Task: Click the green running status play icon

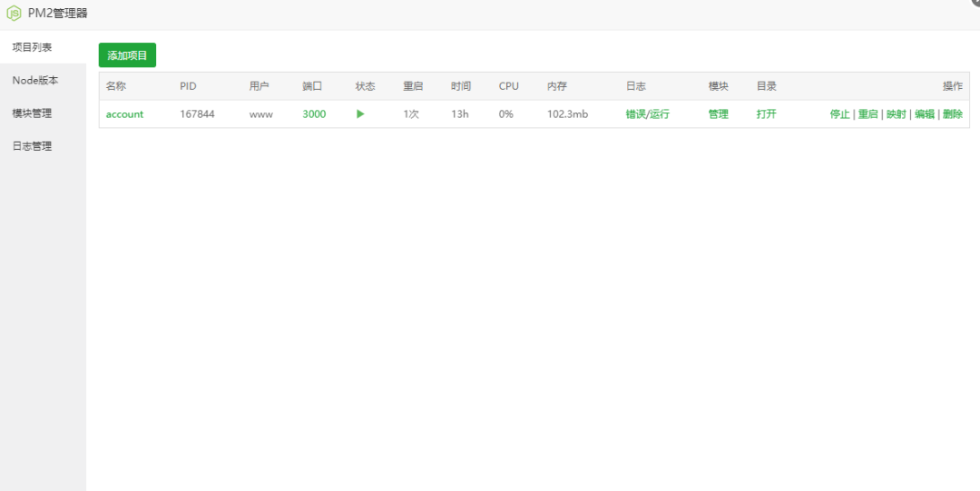Action: tap(360, 113)
